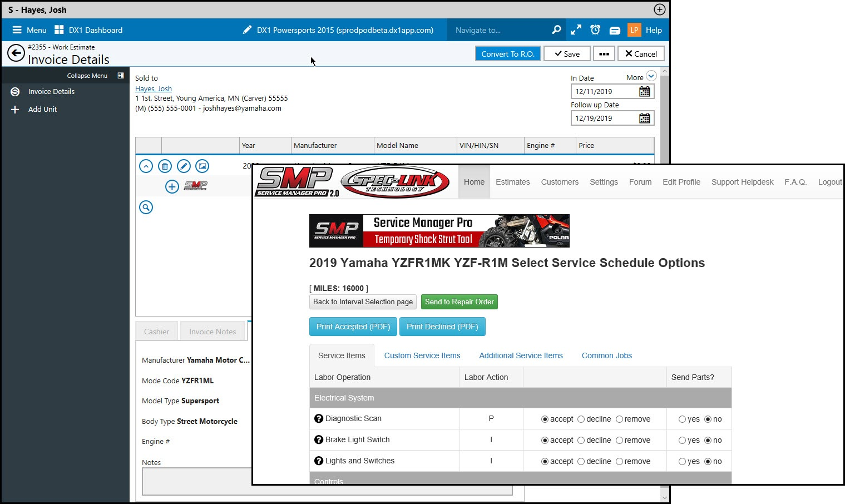Click the expand fullscreen arrows icon

[576, 30]
